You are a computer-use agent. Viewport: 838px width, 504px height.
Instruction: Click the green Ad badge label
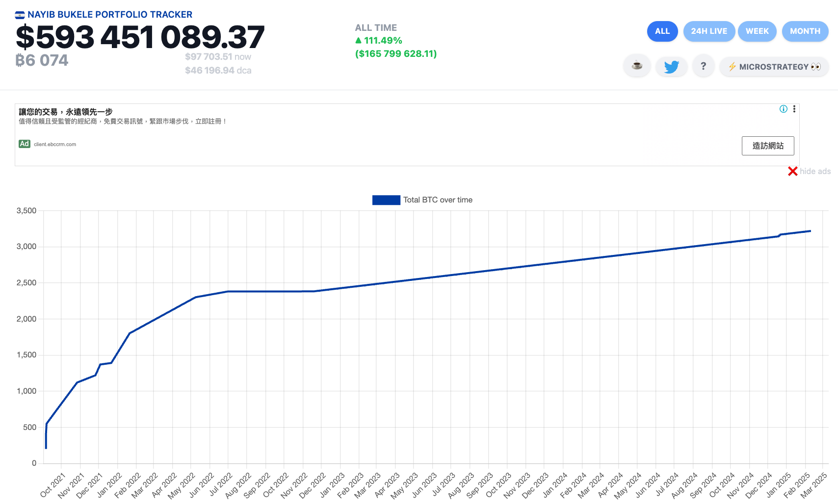pyautogui.click(x=25, y=144)
